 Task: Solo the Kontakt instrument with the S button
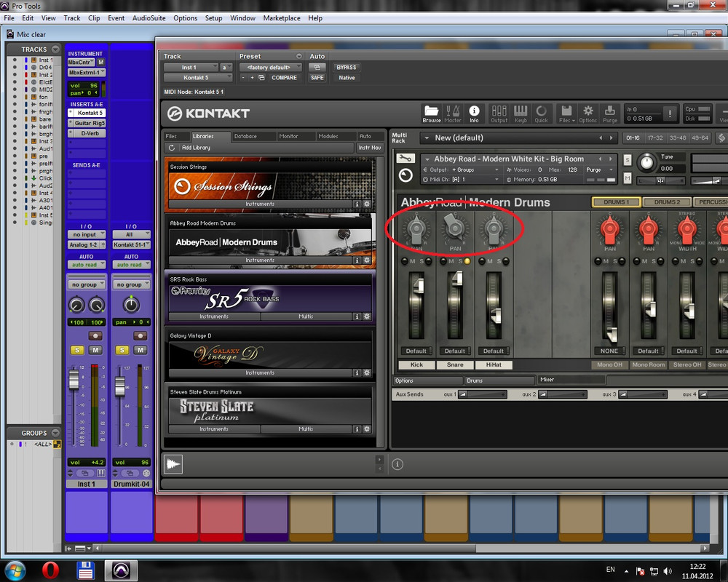click(x=628, y=160)
